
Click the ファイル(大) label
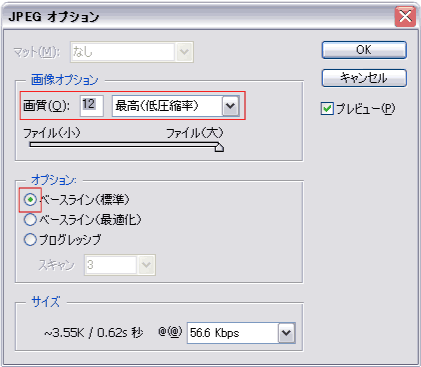[195, 133]
